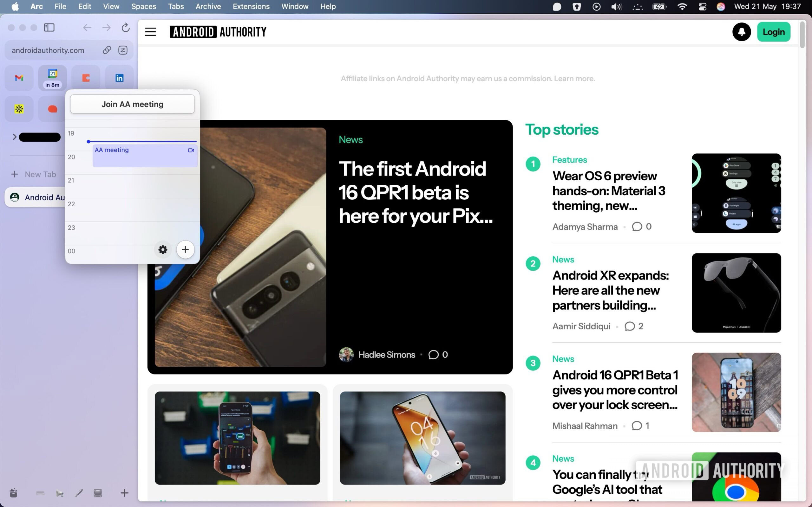
Task: Toggle the Arc sidebar visibility icon
Action: pyautogui.click(x=49, y=28)
